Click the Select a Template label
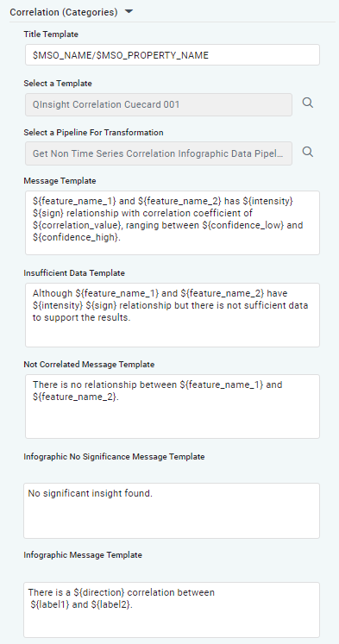Screen dimensions: 339x644 [58, 84]
